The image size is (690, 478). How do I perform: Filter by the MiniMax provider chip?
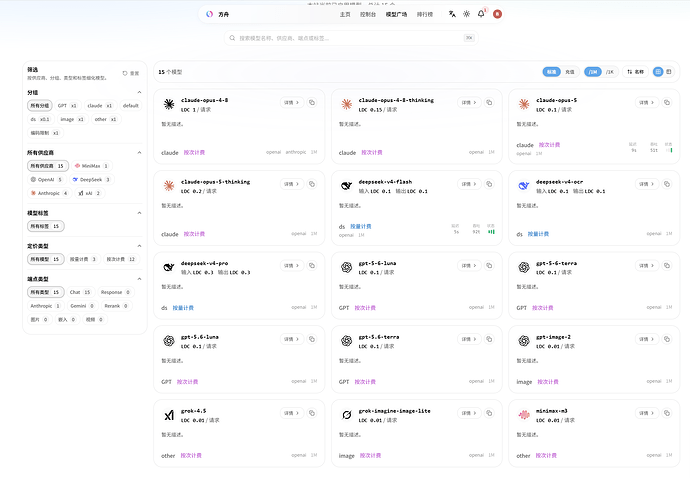point(92,166)
